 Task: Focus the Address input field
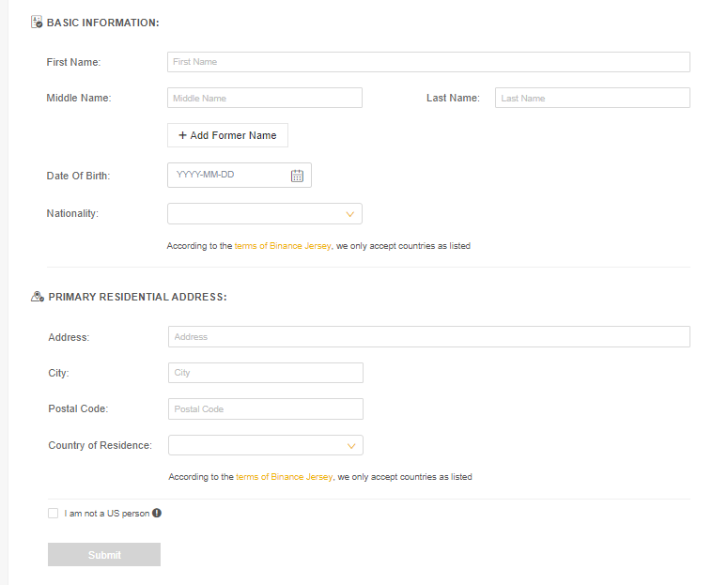[x=429, y=336]
